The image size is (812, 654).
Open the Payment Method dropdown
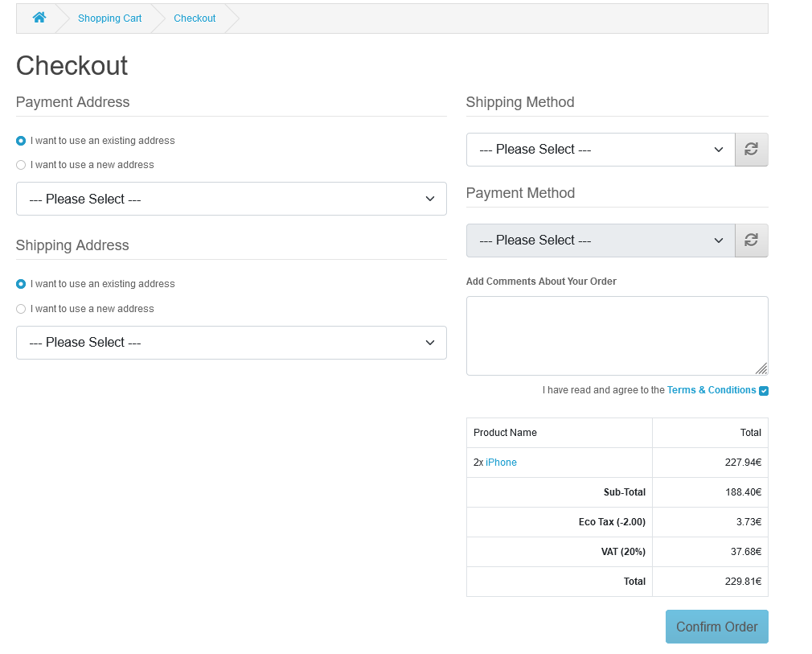(600, 240)
